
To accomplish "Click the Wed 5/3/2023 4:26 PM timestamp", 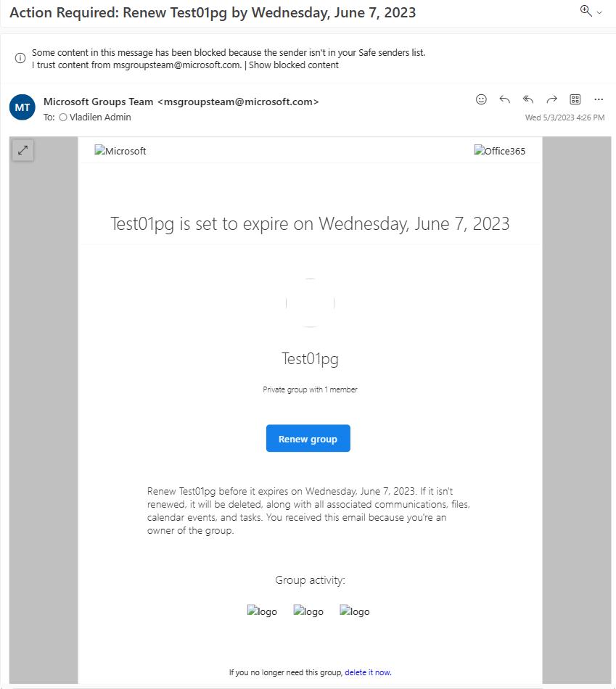I will click(564, 117).
